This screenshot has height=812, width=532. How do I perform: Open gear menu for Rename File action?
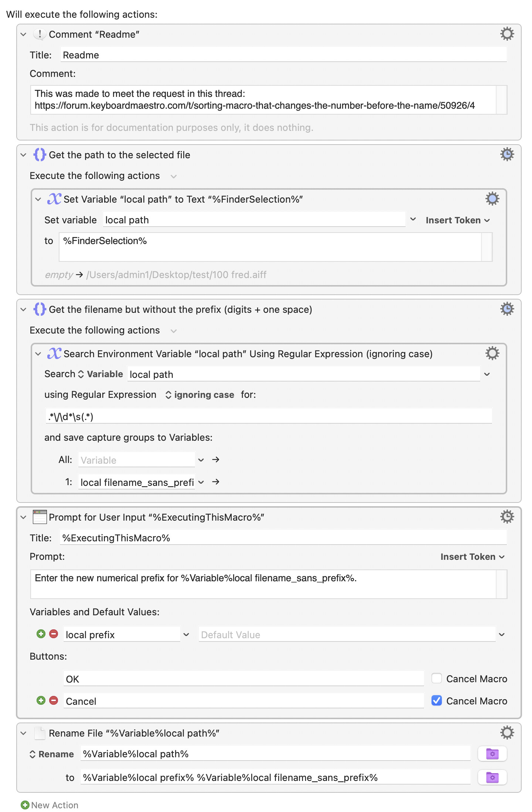507,733
